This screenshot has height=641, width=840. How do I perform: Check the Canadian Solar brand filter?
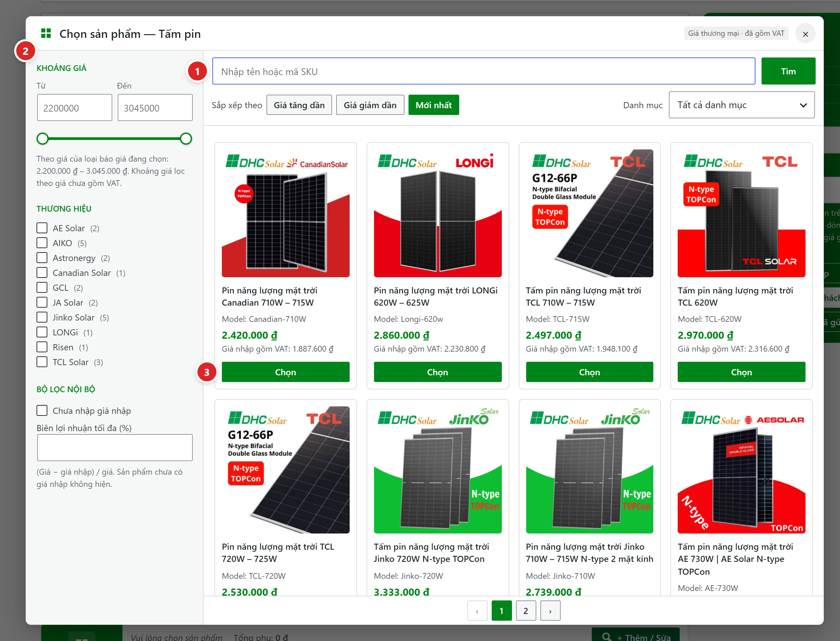pos(42,273)
